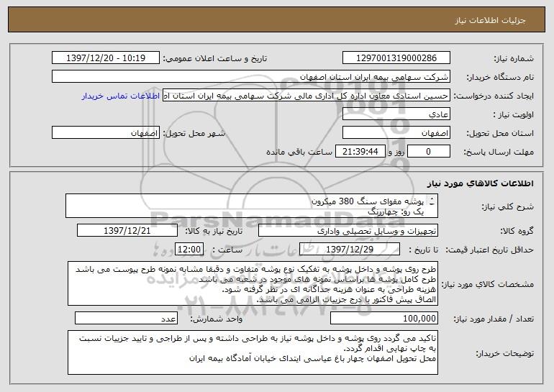Click the stepper arrows in شرح کلی نیاز box
Screen dimensions: 554x392
click(x=432, y=202)
